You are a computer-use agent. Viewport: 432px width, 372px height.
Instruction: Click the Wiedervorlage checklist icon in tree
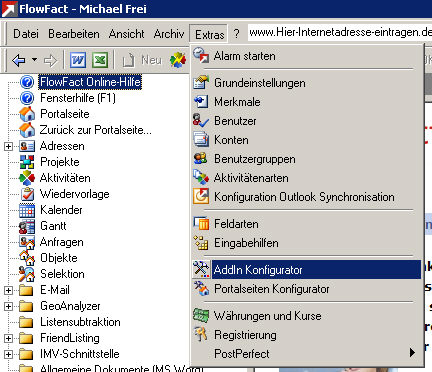pos(27,194)
